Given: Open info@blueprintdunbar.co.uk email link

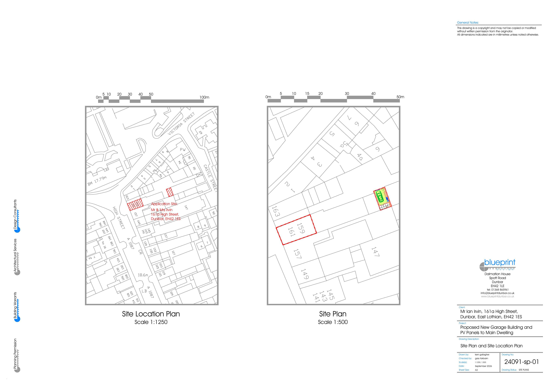Looking at the screenshot, I should tap(497, 293).
